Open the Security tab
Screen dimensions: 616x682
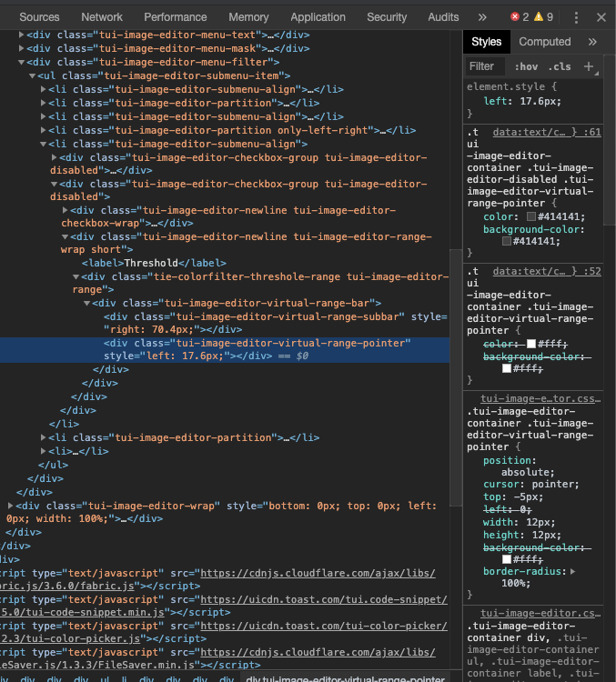tap(387, 17)
